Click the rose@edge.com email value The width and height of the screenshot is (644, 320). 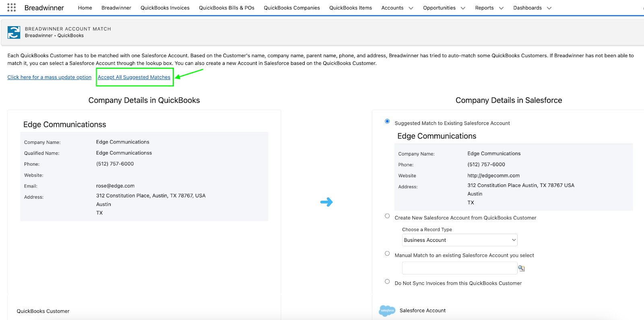[116, 186]
